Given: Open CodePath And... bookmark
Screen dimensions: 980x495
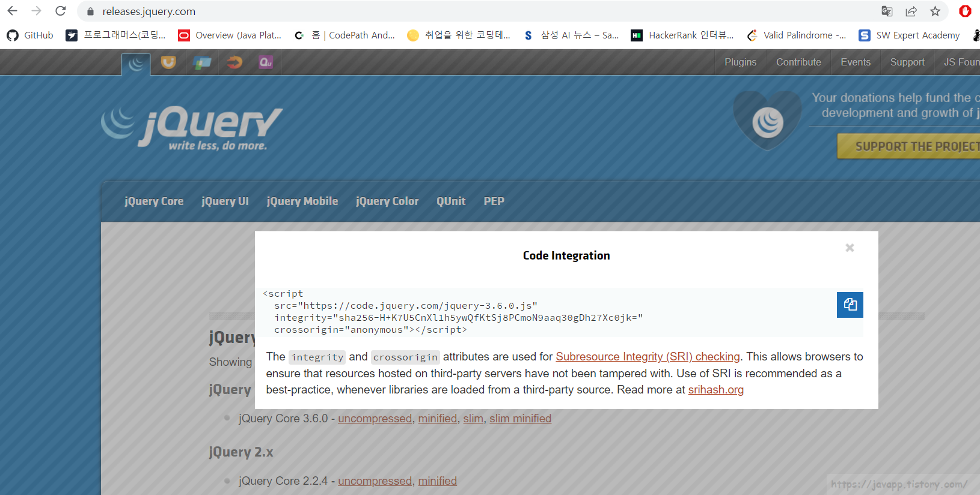Looking at the screenshot, I should tap(345, 35).
